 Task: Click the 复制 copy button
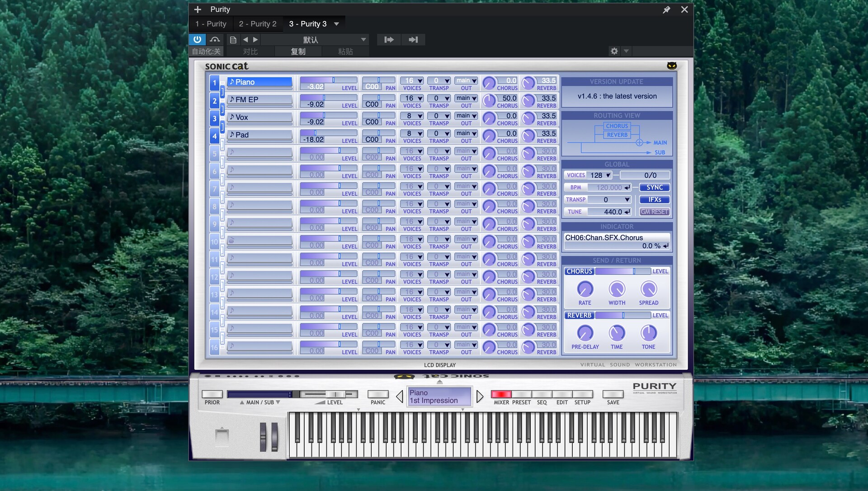tap(298, 52)
